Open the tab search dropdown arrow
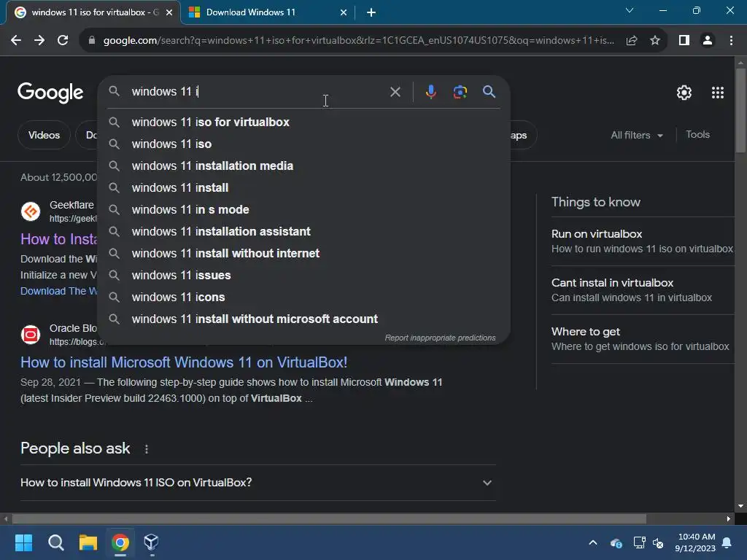This screenshot has width=747, height=560. point(630,10)
